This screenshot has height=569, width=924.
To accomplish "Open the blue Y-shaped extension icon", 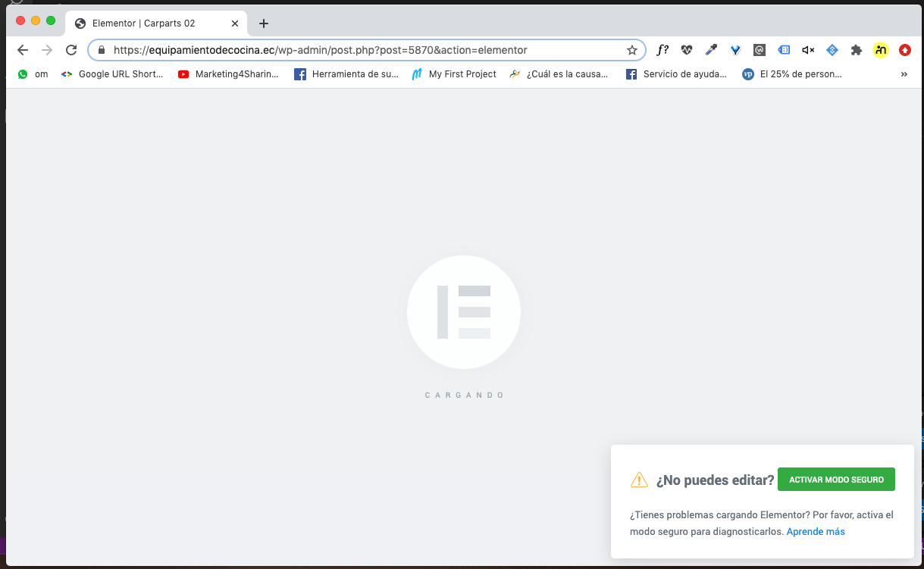I will 735,50.
